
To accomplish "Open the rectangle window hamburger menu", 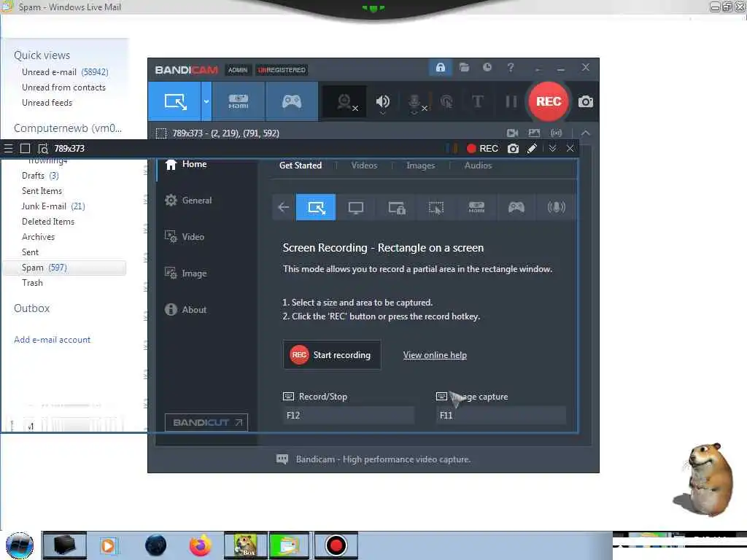I will tap(8, 149).
